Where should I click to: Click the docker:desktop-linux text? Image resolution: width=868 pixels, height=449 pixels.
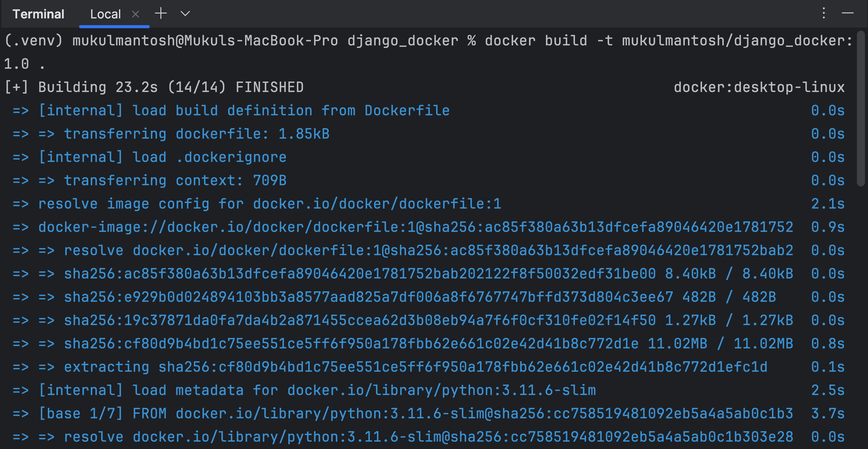tap(759, 87)
